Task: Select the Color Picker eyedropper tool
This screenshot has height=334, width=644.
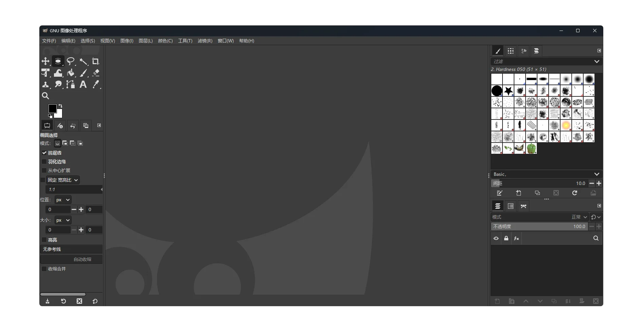Action: pos(96,85)
